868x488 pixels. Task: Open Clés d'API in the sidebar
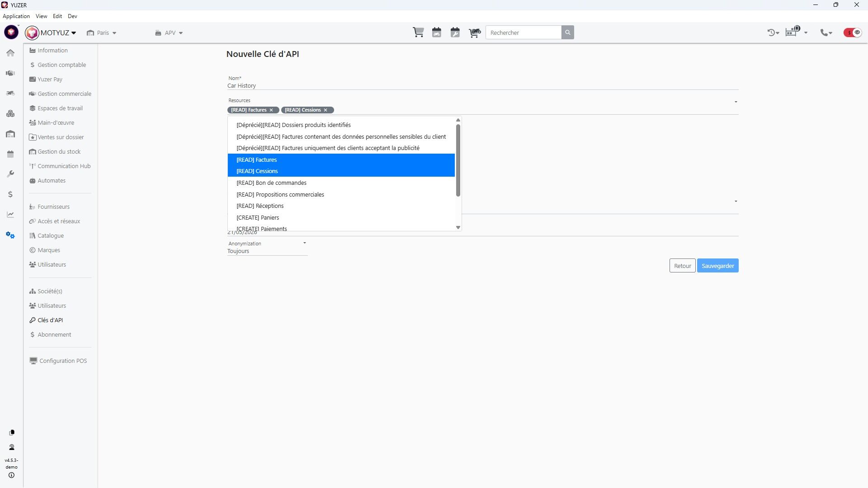tap(50, 320)
